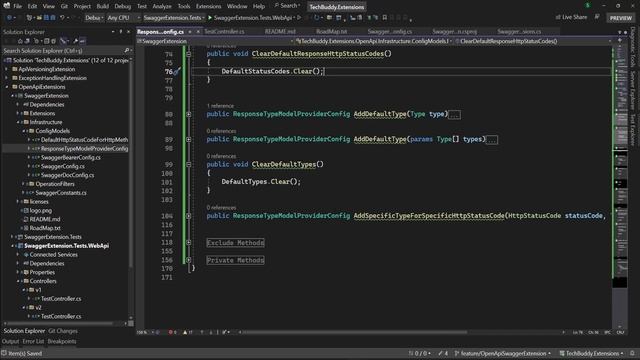The image size is (640, 360).
Task: Click the Start Without Debugging outline play icon
Action: click(x=299, y=18)
